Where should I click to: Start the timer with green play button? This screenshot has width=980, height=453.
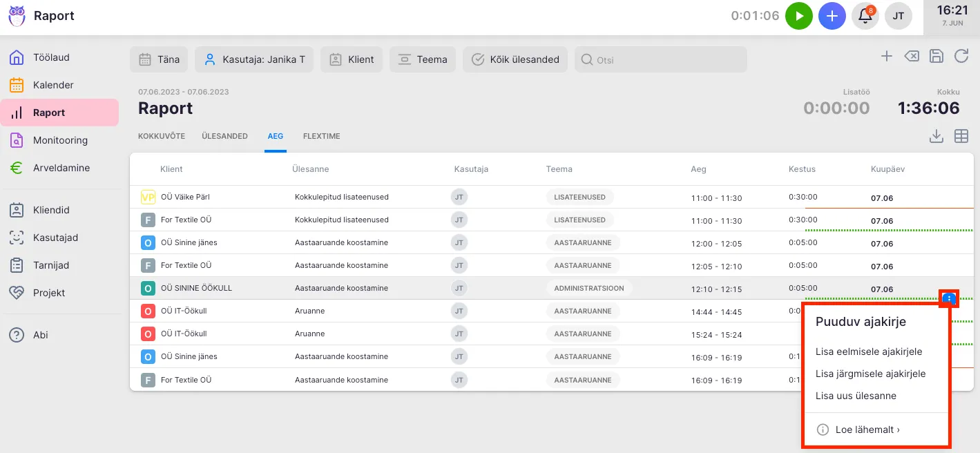798,16
